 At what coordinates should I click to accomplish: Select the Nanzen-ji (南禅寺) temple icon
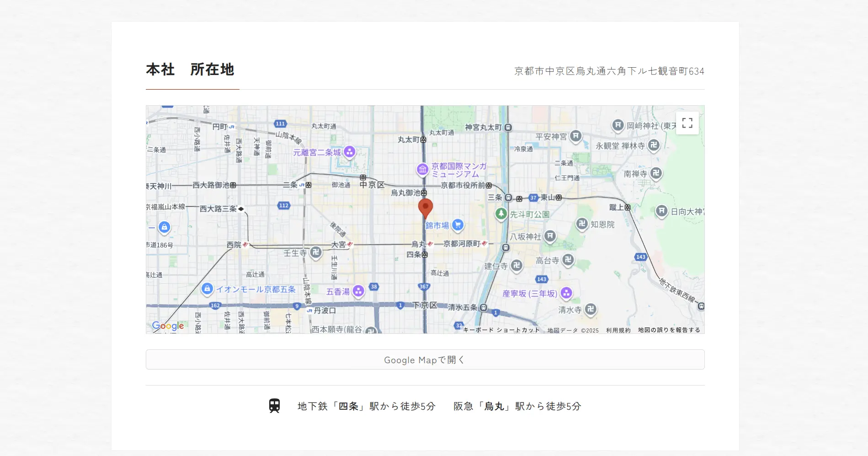tap(656, 173)
